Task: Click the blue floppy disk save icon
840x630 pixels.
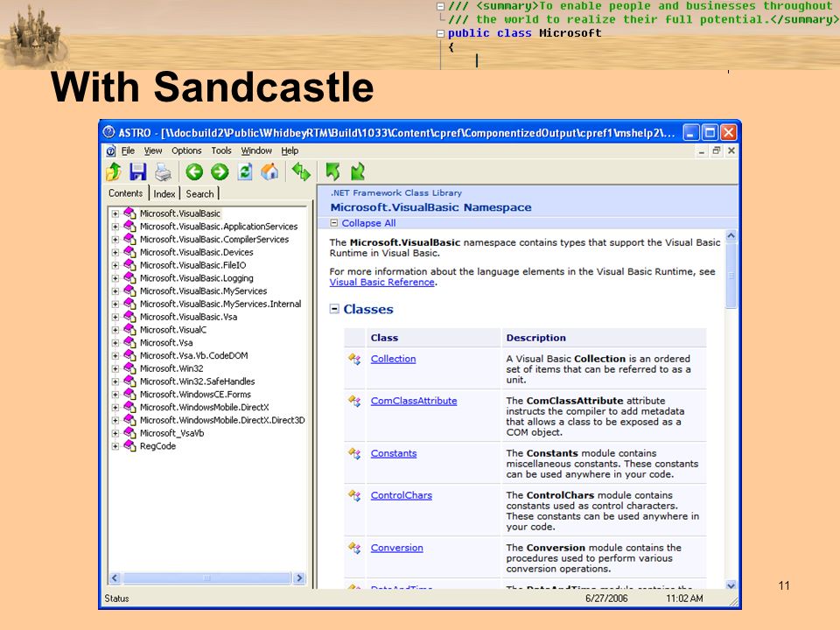Action: click(x=137, y=172)
